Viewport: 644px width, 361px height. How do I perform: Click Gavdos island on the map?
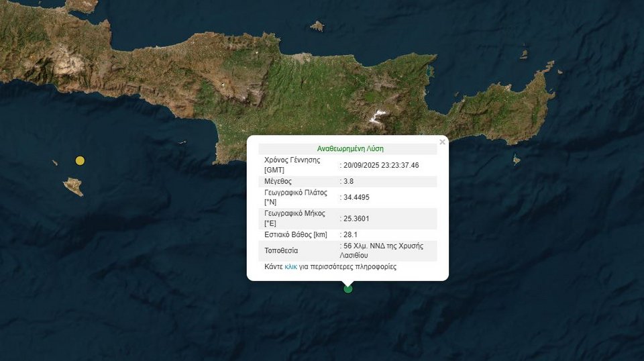click(x=73, y=186)
